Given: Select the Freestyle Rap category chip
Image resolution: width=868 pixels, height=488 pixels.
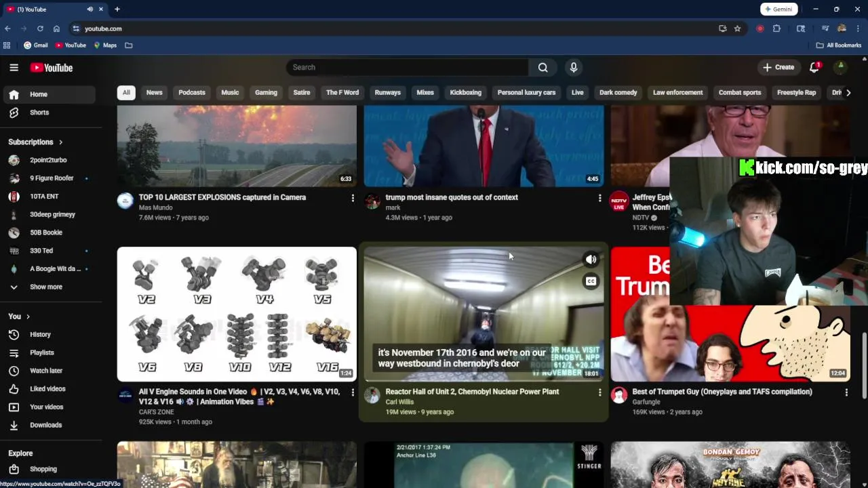Looking at the screenshot, I should [796, 92].
